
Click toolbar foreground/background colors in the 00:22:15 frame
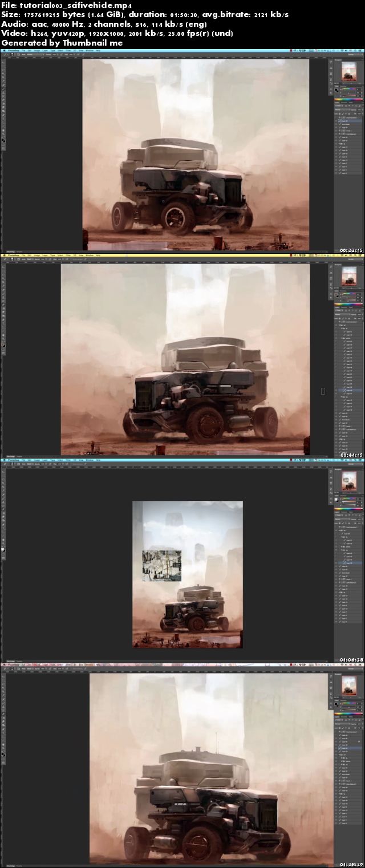pos(3,140)
